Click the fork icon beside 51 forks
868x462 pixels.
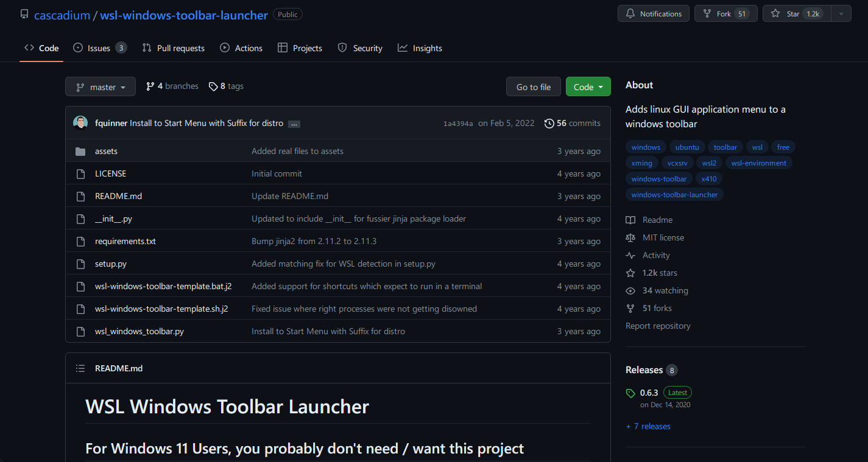click(x=630, y=309)
